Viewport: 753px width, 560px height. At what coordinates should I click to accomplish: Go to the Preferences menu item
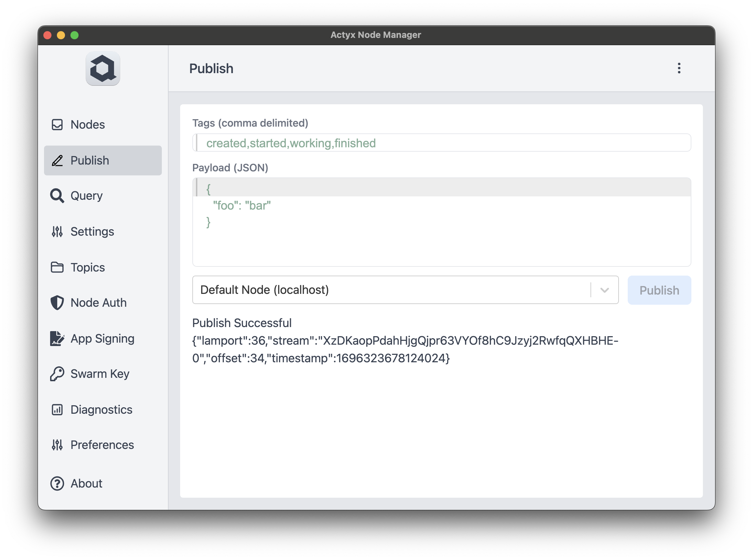pyautogui.click(x=102, y=445)
